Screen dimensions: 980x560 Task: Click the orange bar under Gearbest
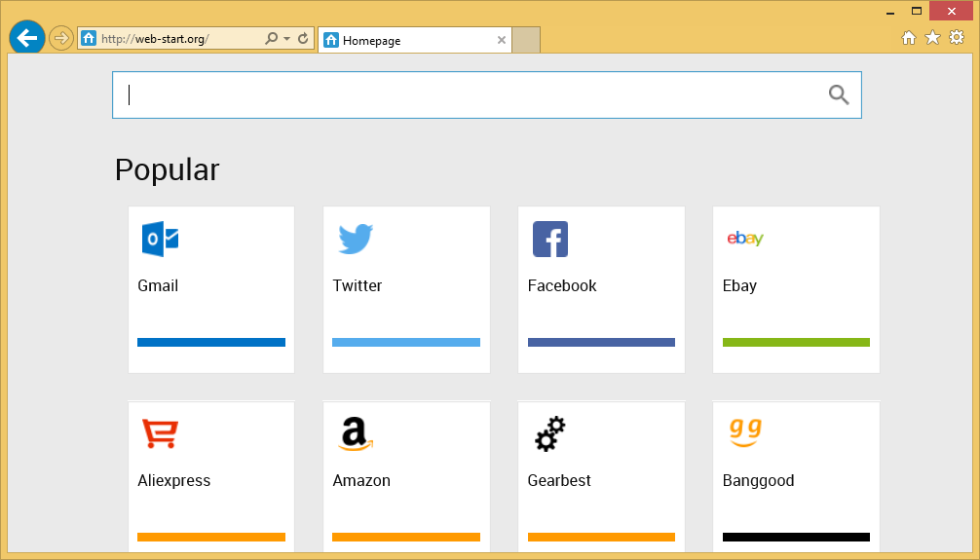point(601,537)
